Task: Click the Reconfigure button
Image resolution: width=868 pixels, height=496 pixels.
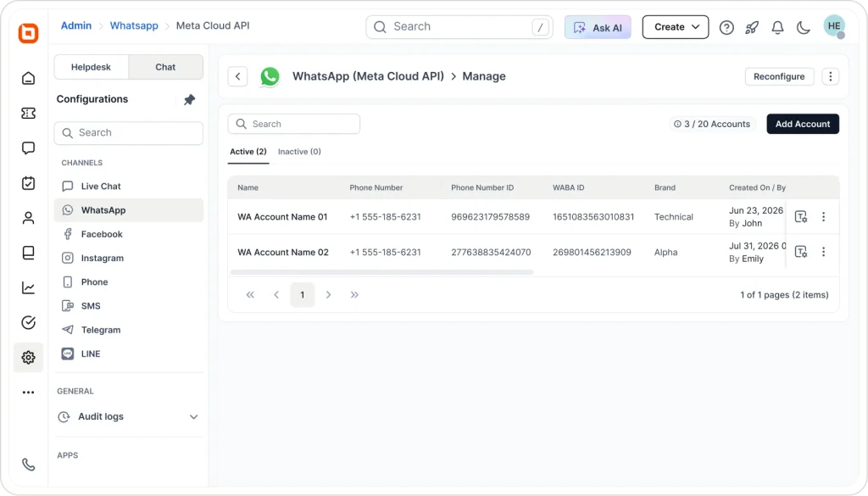Action: pos(779,76)
